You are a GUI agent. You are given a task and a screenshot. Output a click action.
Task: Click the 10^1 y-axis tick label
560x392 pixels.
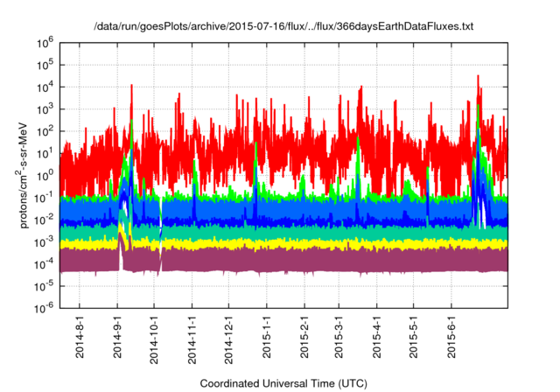pos(45,154)
